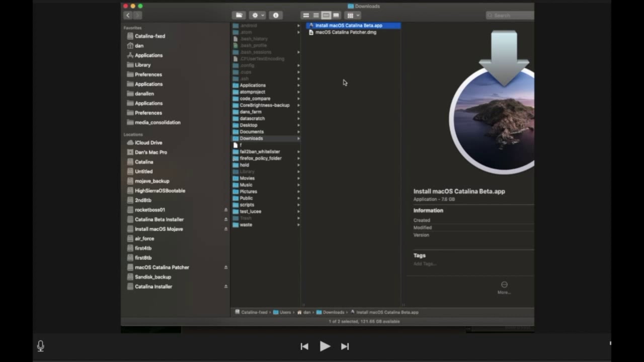Eject the rocketboss01 volume

point(225,210)
